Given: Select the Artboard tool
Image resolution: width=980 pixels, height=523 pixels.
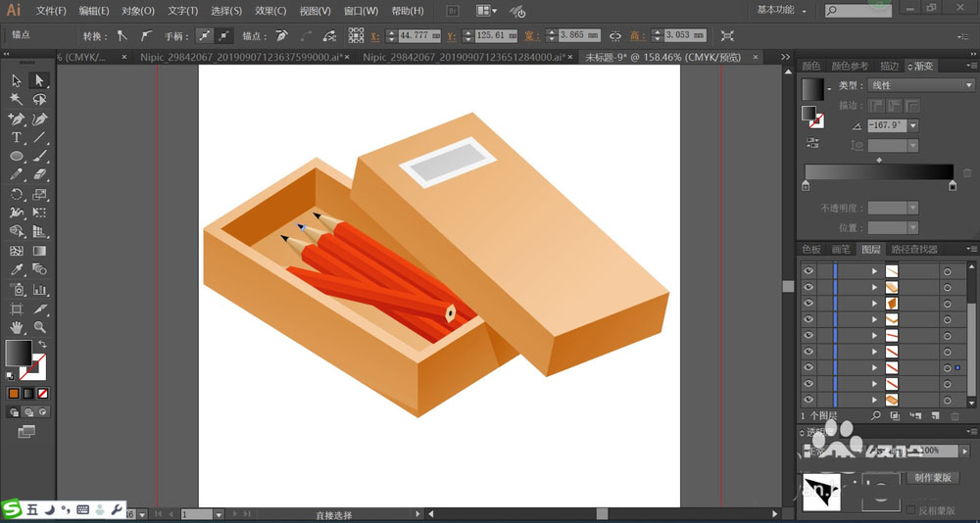Looking at the screenshot, I should click(x=17, y=309).
